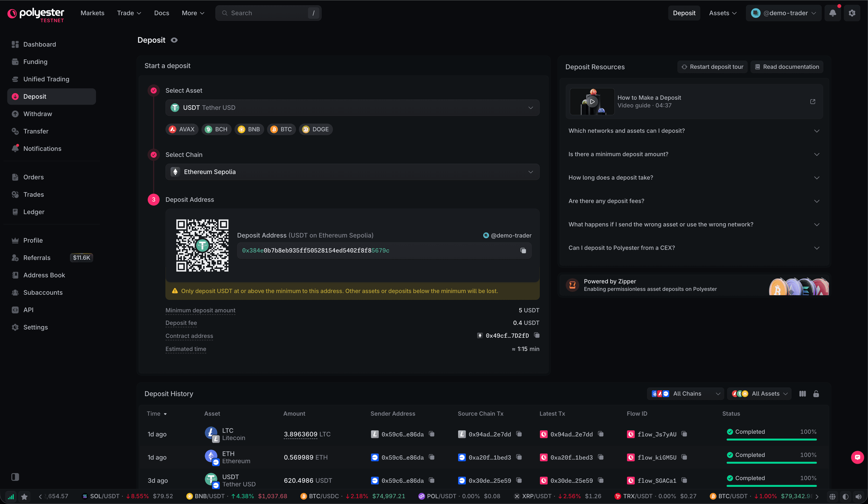
Task: Open the All Assets filter dropdown
Action: 759,394
